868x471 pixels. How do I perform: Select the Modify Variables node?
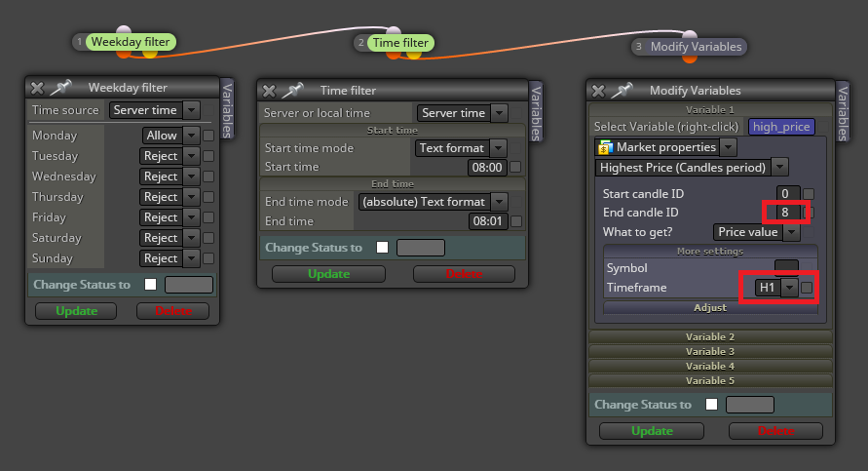[x=696, y=47]
